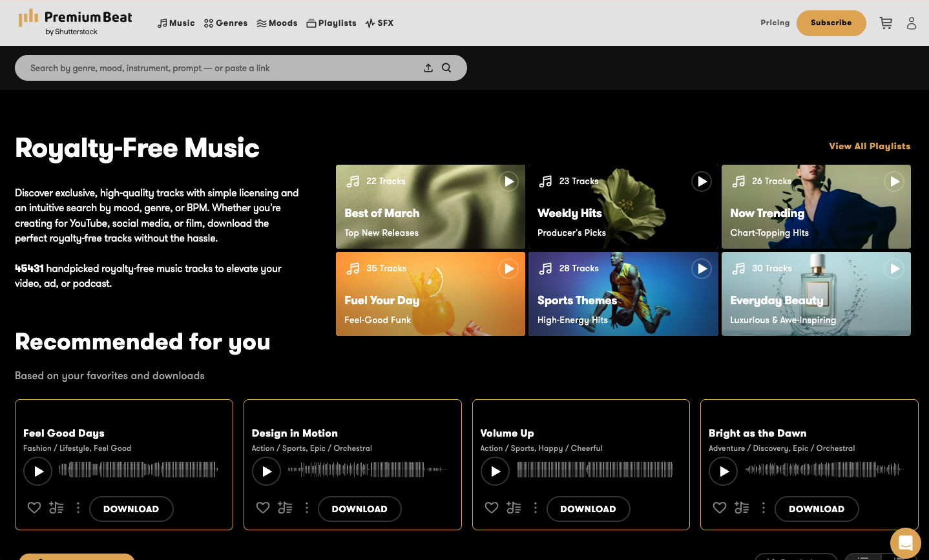This screenshot has height=560, width=929.
Task: Play the Best of March playlist
Action: [509, 181]
